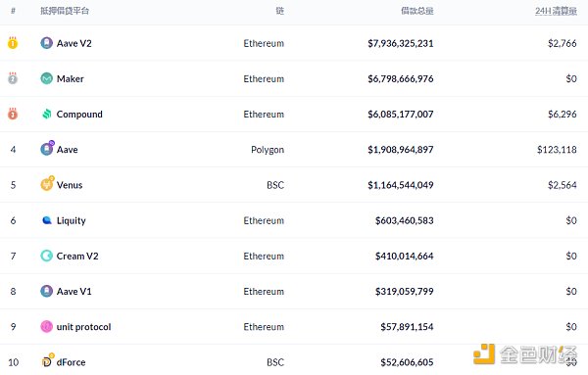
Task: Click the gold first-place medal icon
Action: point(13,43)
